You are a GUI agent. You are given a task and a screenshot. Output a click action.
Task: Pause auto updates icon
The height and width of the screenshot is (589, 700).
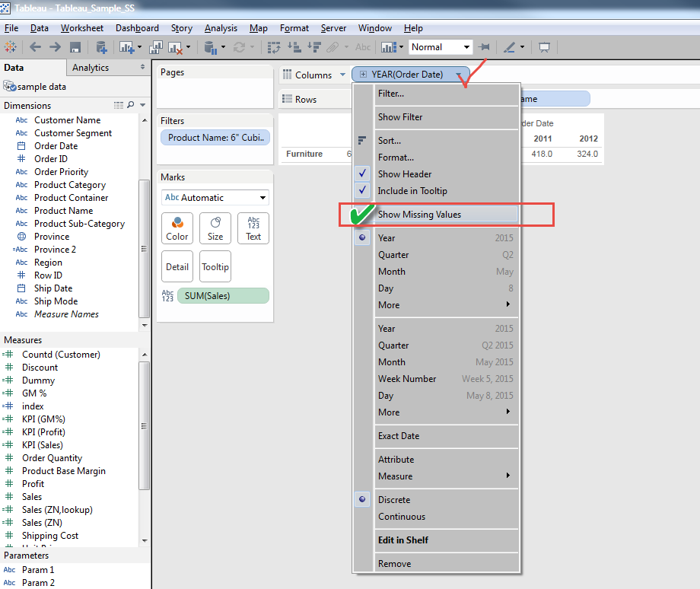(210, 47)
